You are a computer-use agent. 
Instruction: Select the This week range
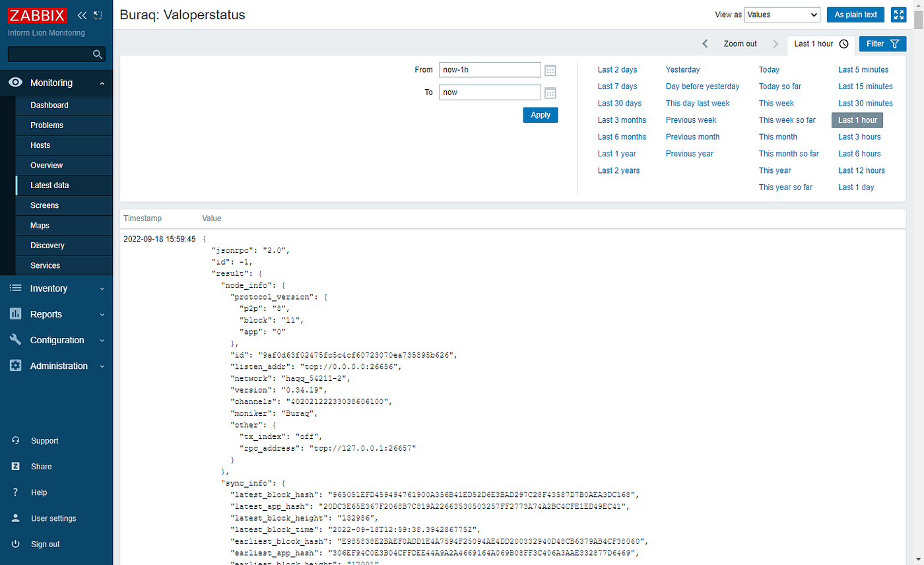coord(776,103)
